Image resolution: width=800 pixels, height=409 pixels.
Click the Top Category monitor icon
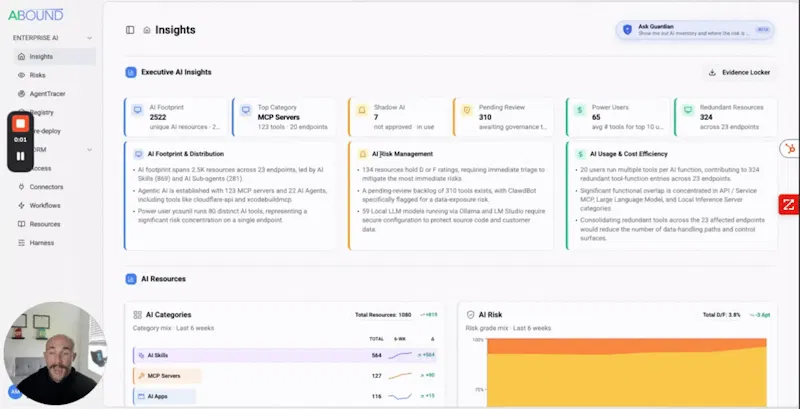click(246, 110)
